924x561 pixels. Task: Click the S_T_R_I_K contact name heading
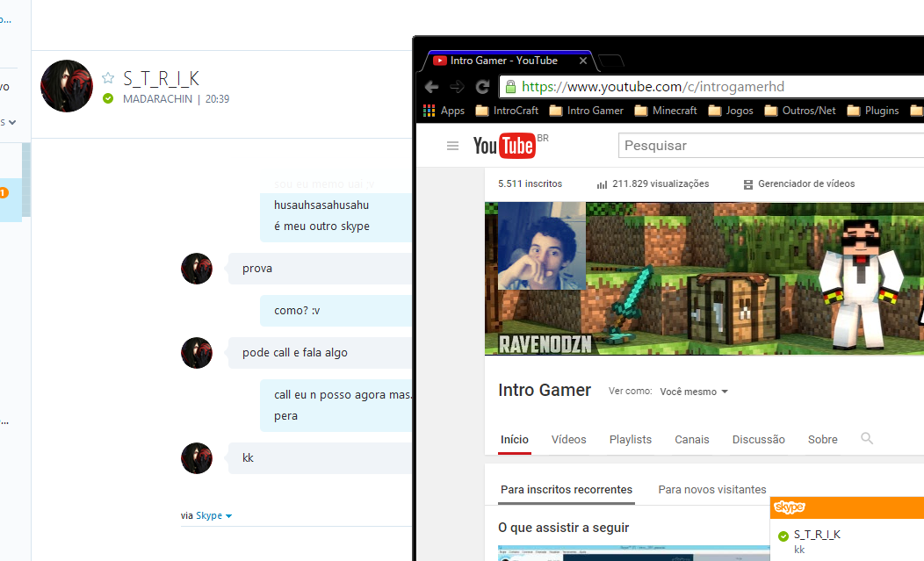(161, 78)
